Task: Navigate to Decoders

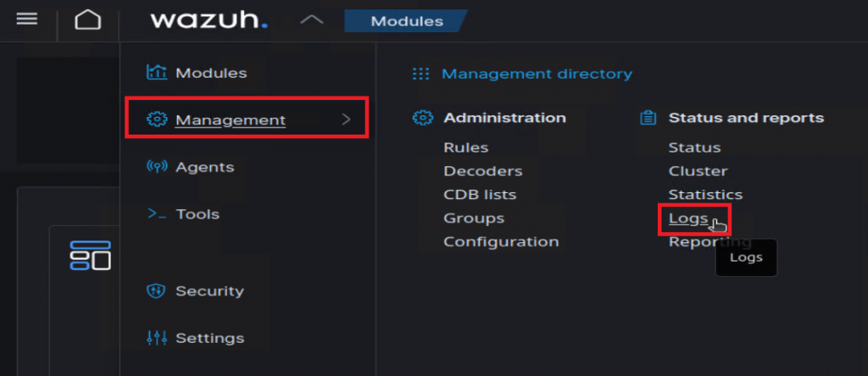Action: 482,171
